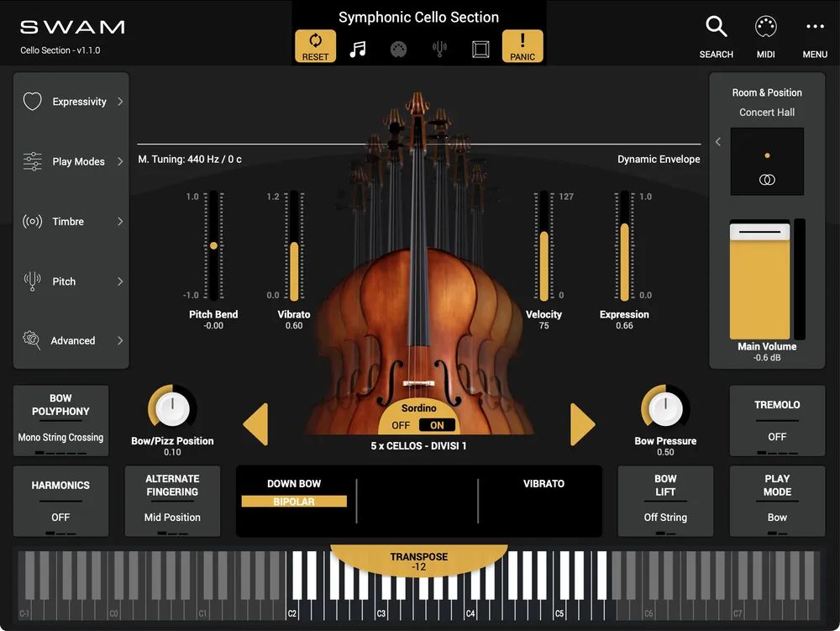Select the tuning fork icon in center toolbar

pos(439,50)
